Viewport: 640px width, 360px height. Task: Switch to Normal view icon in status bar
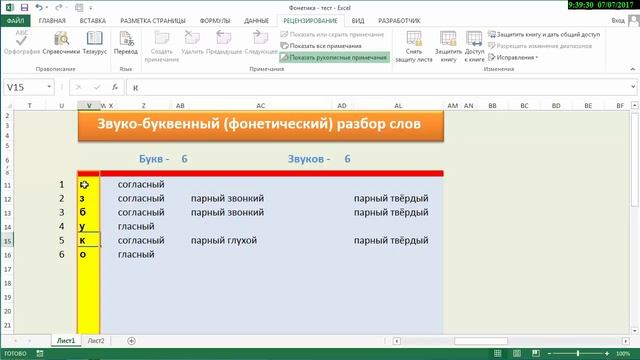click(498, 353)
